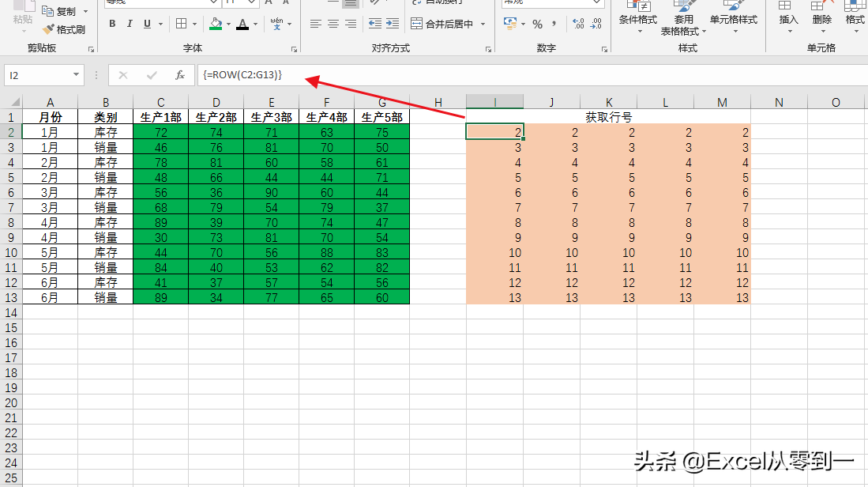Screen dimensions: 868x487
Task: Open 单元格样式 cell styles menu
Action: click(734, 17)
